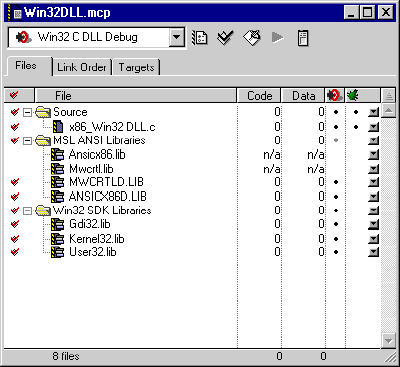Screen dimensions: 400x367
Task: Toggle touch checkmark for Source group
Action: (x=14, y=112)
